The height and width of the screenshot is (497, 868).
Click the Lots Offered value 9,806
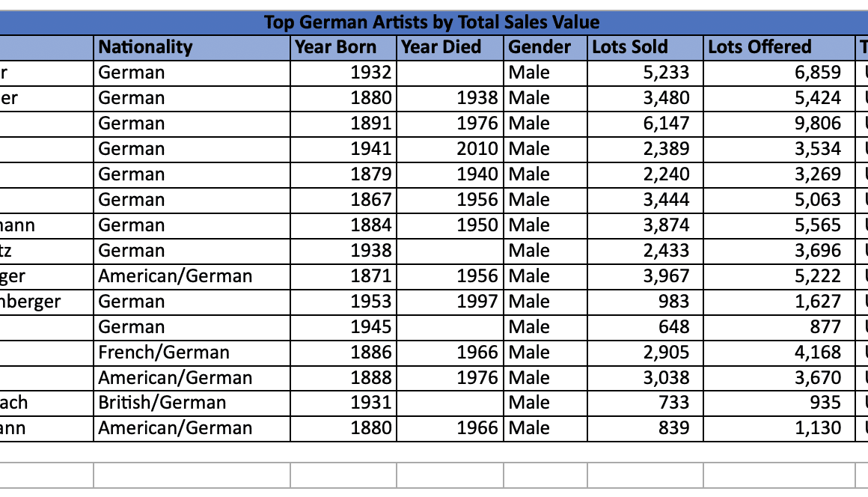point(778,124)
